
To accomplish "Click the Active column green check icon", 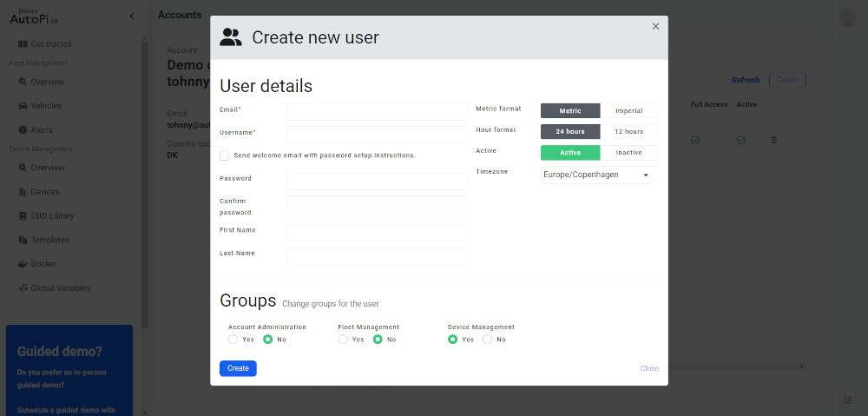I will click(x=740, y=140).
